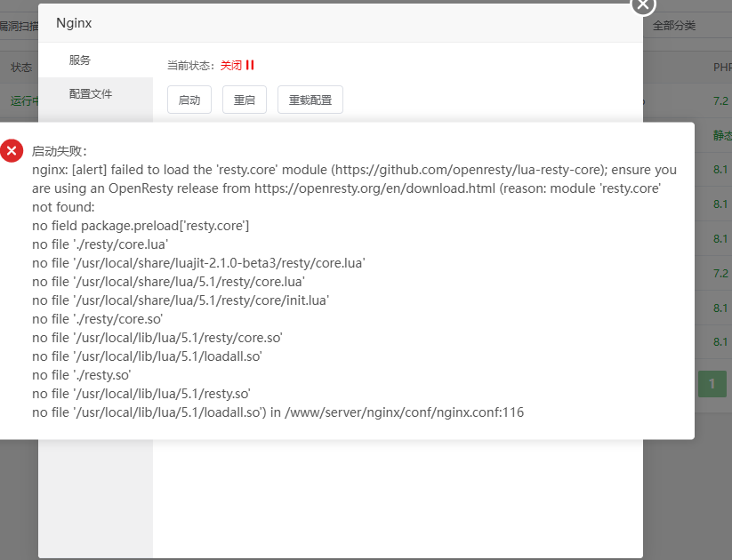The image size is (732, 560).
Task: Go to page 1 in background pagination
Action: click(712, 384)
